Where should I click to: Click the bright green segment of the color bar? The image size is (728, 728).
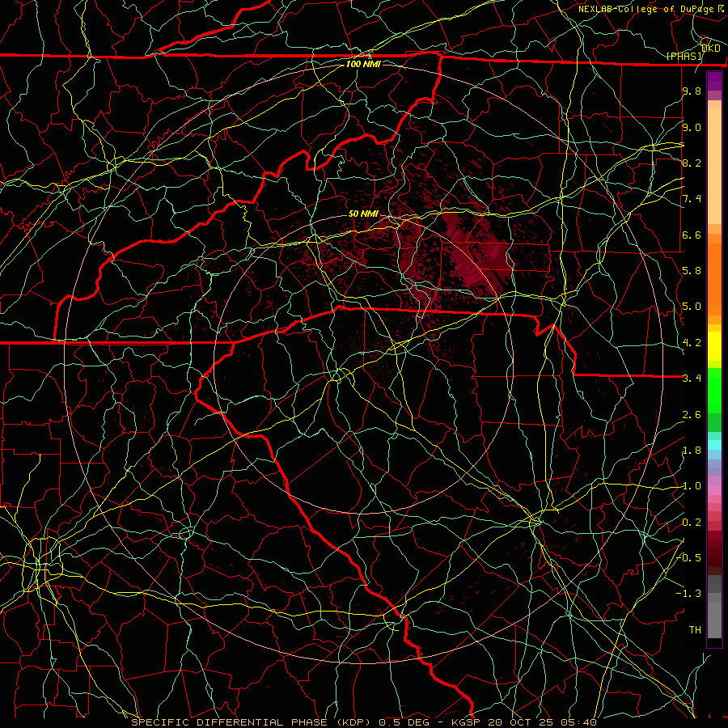(714, 391)
